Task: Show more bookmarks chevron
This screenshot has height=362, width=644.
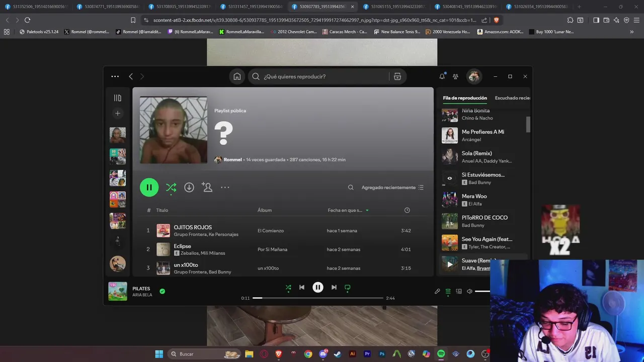Action: [x=631, y=32]
